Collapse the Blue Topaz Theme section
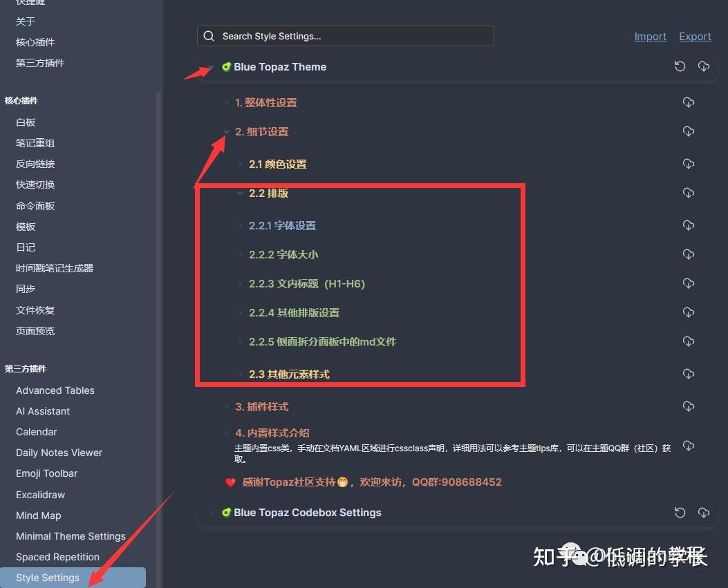This screenshot has width=728, height=588. pyautogui.click(x=212, y=67)
